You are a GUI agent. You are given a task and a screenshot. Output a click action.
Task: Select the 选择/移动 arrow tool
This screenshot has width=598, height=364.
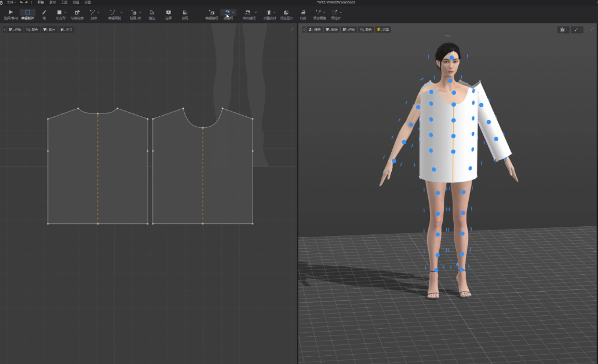coord(11,12)
